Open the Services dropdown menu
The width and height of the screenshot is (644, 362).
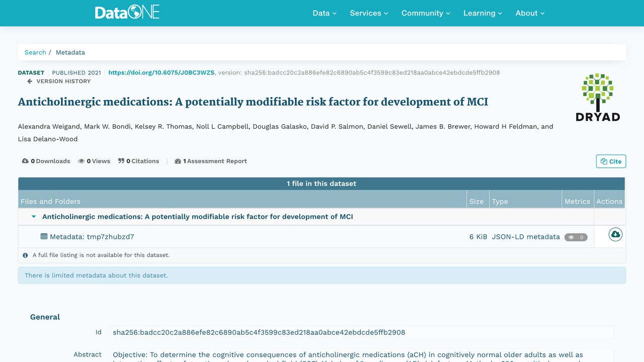coord(369,13)
